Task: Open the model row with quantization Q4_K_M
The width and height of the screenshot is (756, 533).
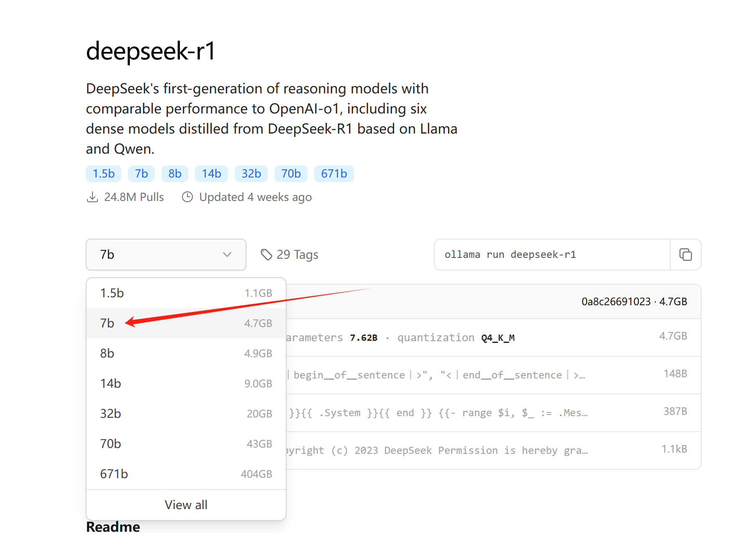Action: coord(493,337)
